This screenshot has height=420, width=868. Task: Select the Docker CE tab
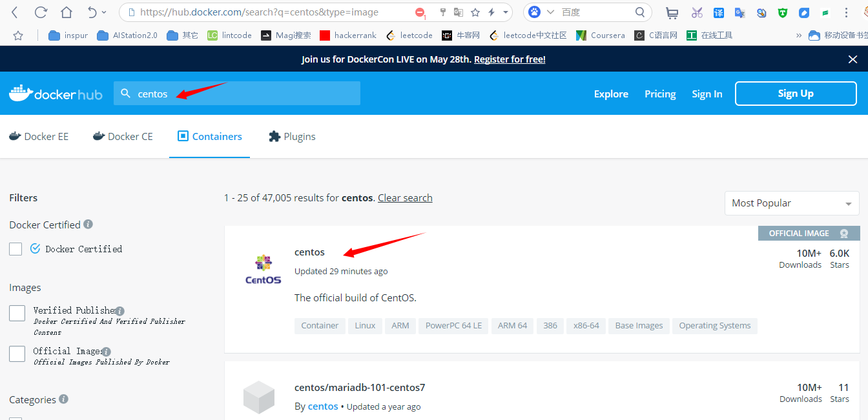pos(123,137)
